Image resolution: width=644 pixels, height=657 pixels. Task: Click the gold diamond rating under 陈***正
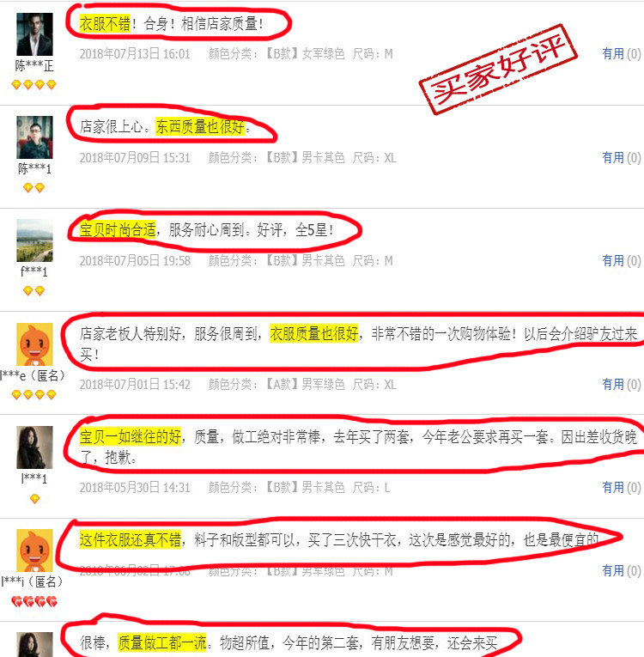coord(34,85)
